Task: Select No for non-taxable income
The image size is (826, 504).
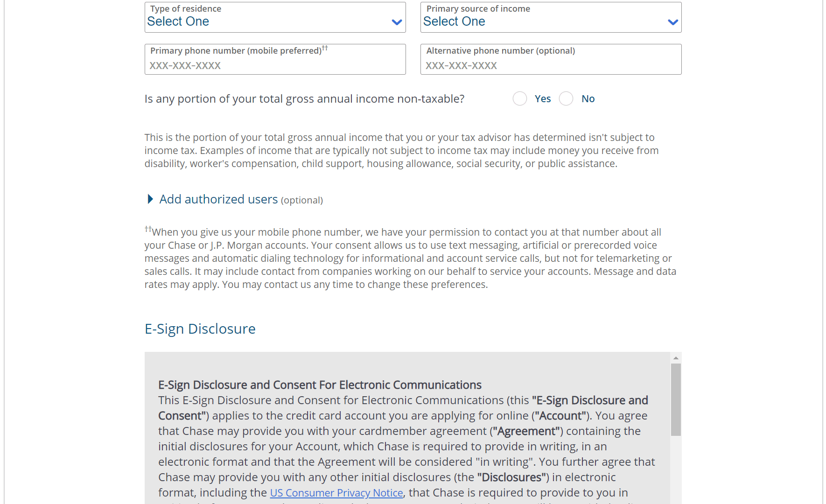Action: pos(566,98)
